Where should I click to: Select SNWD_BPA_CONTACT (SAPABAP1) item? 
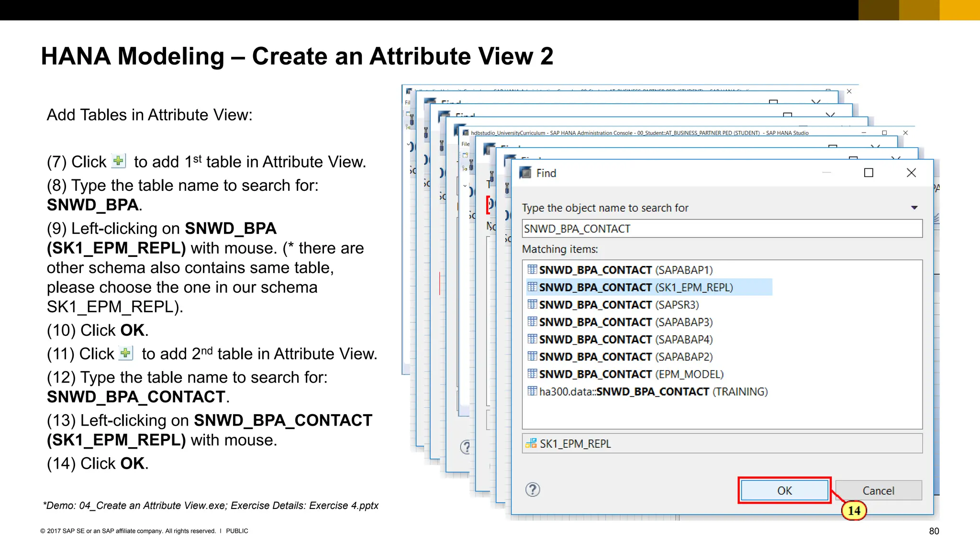[626, 270]
